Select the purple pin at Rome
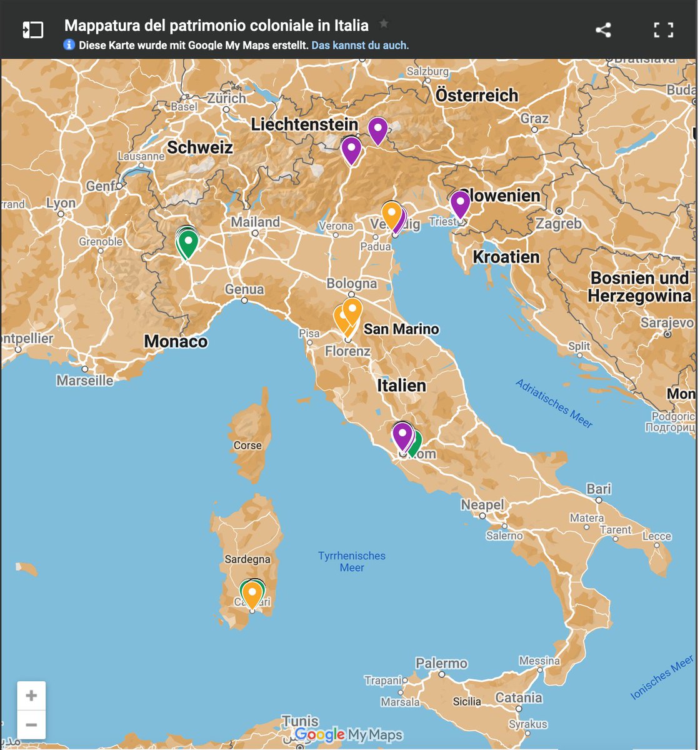Viewport: 700px width, 750px height. (x=402, y=436)
